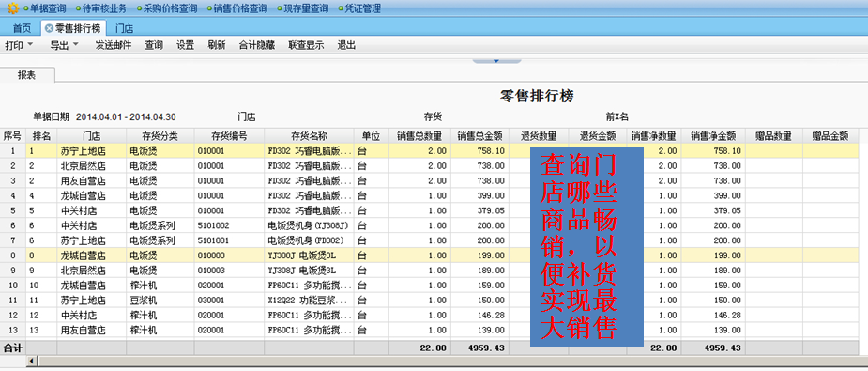Click the date range 2014.04.01 - 2014.04.30
Image resolution: width=868 pixels, height=371 pixels.
126,116
